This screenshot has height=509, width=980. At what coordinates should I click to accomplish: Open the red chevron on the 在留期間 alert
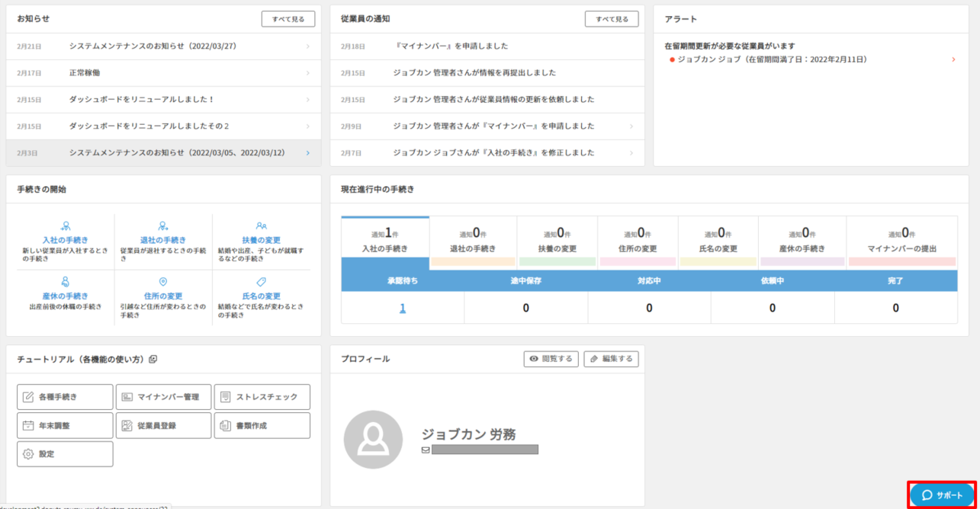[953, 59]
